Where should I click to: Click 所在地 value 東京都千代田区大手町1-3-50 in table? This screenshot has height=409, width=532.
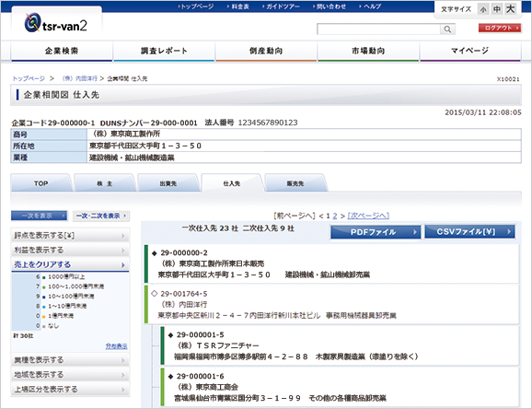pyautogui.click(x=145, y=146)
